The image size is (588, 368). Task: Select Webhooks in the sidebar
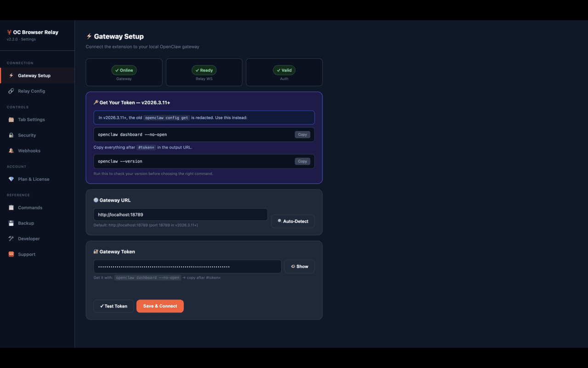click(37, 151)
